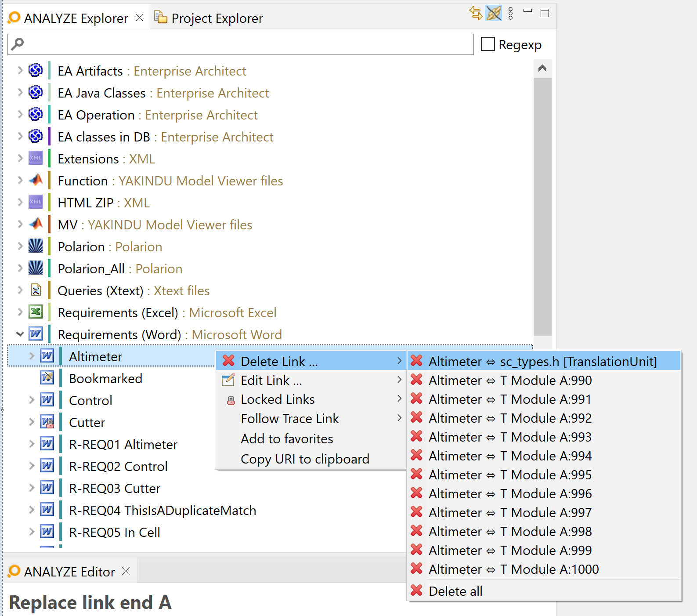The width and height of the screenshot is (697, 616).
Task: Select the R-REQ03 Cutter item
Action: (x=115, y=489)
